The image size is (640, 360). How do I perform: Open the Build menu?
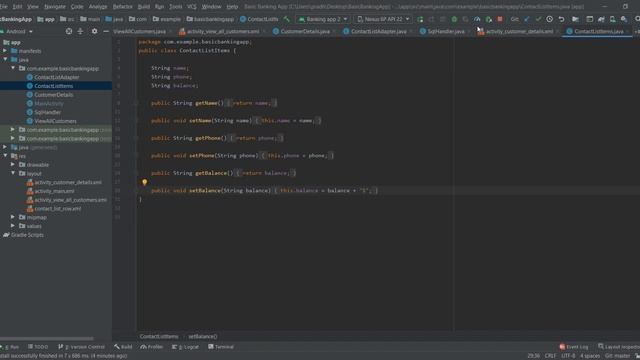(x=144, y=7)
